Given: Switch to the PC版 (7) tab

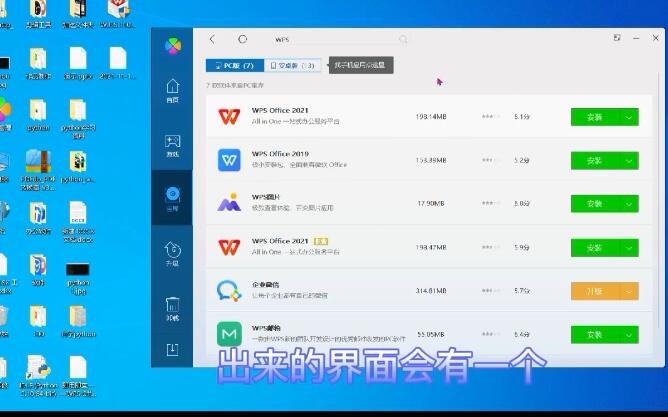Looking at the screenshot, I should (x=235, y=66).
